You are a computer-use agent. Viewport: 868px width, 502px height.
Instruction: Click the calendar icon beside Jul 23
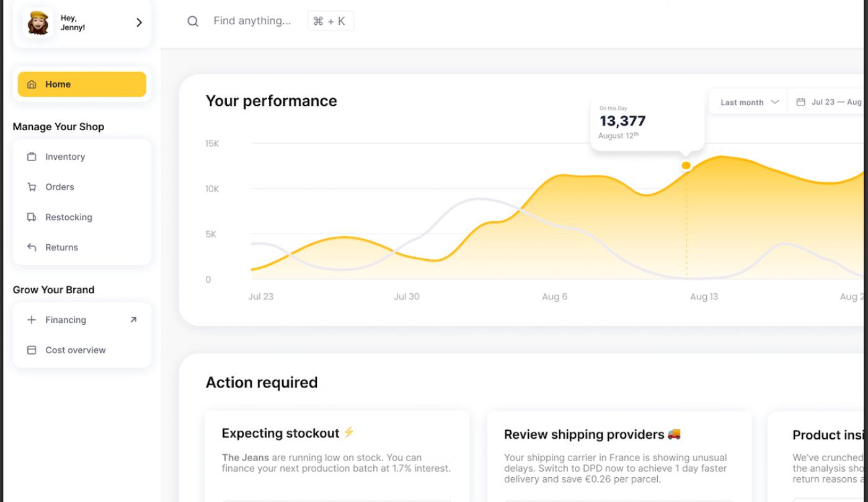click(x=800, y=102)
